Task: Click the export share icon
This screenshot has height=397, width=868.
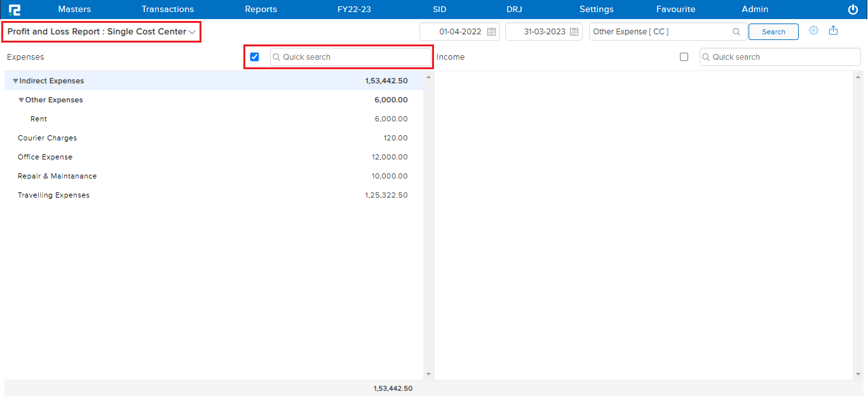Action: point(834,30)
